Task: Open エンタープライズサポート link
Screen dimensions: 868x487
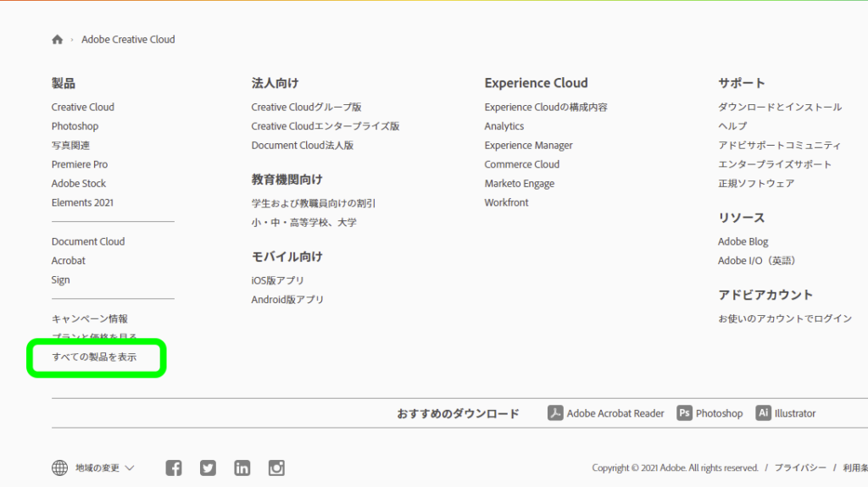Action: (775, 164)
